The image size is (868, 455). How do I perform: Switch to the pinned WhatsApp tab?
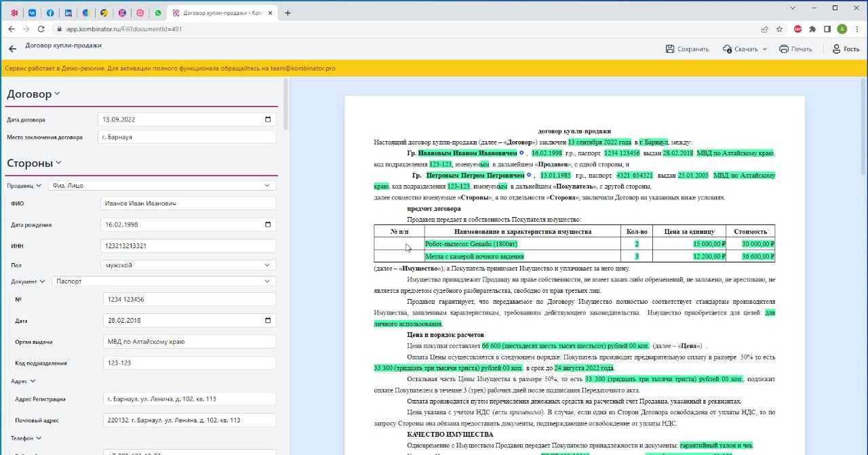[159, 13]
